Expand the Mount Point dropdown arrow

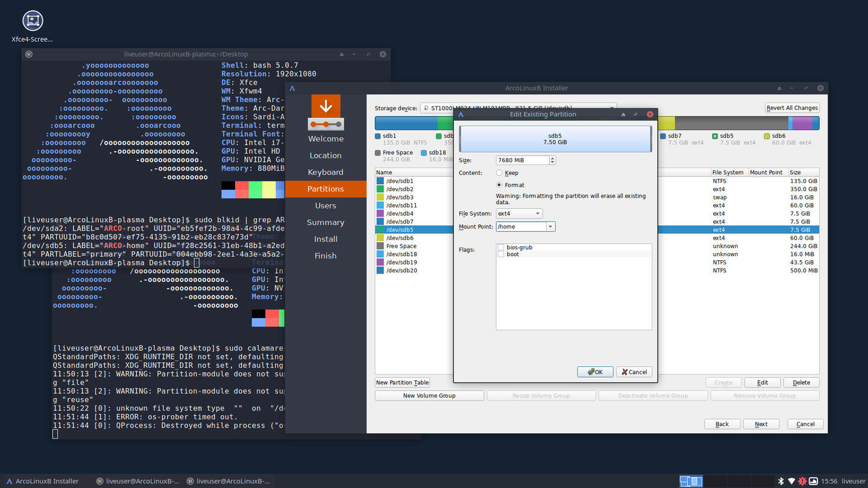[550, 227]
